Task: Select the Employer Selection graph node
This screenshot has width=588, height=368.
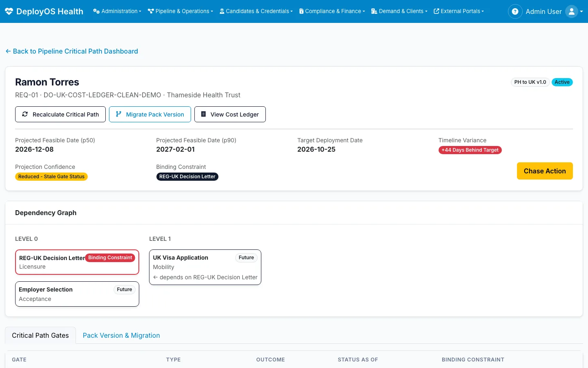Action: tap(77, 294)
